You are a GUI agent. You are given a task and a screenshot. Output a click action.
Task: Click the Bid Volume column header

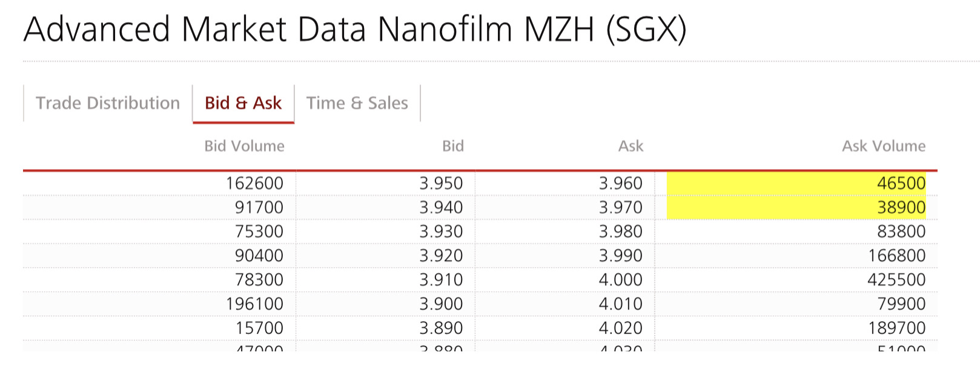(x=244, y=146)
